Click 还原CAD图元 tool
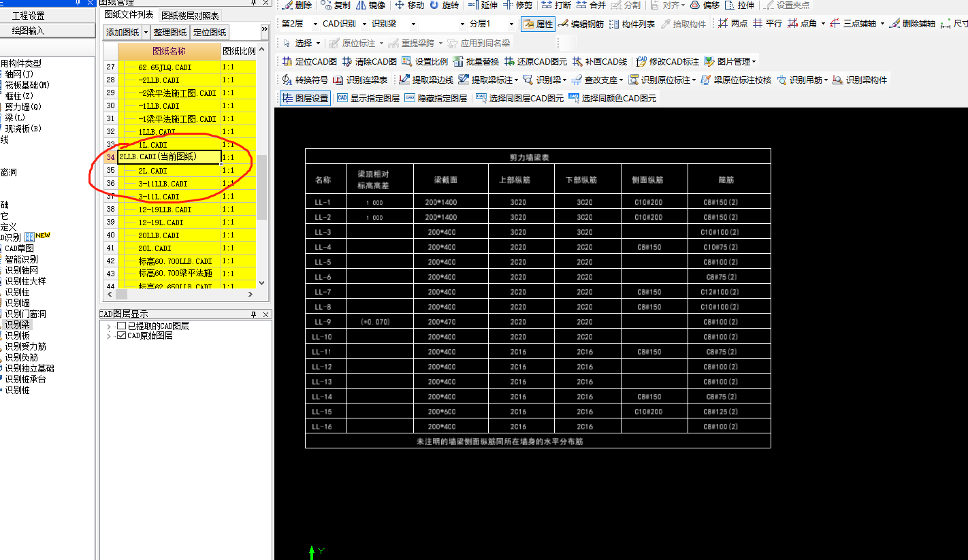Viewport: 968px width, 560px height. coord(536,61)
